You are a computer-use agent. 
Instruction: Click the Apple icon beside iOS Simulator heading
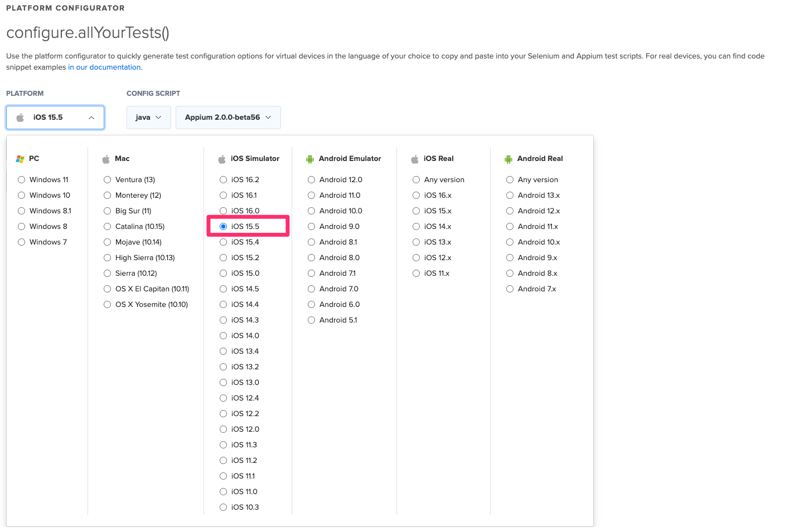[222, 159]
